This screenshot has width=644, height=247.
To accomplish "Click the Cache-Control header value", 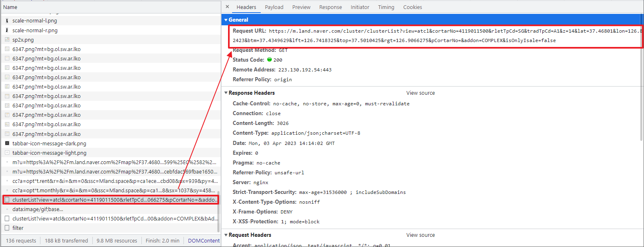I will (341, 104).
